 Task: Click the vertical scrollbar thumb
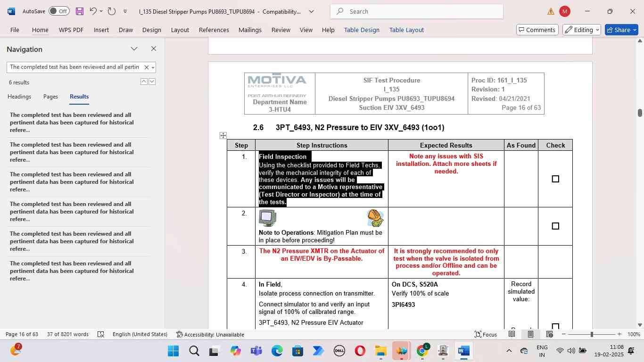click(640, 113)
